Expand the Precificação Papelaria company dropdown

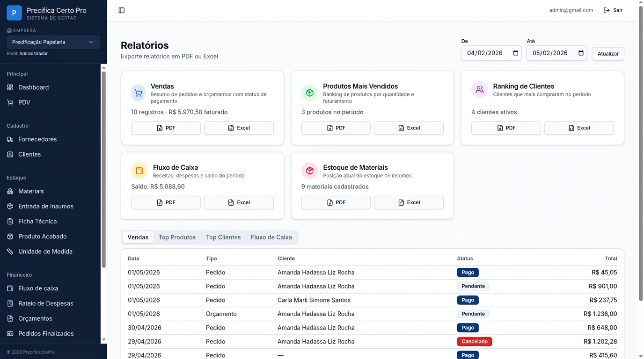pos(53,42)
